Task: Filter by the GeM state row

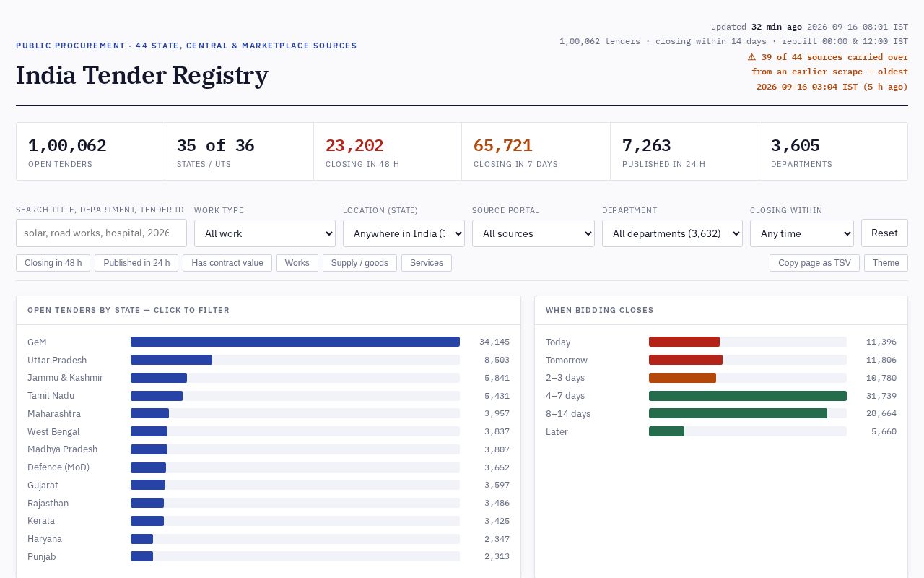Action: pos(269,342)
